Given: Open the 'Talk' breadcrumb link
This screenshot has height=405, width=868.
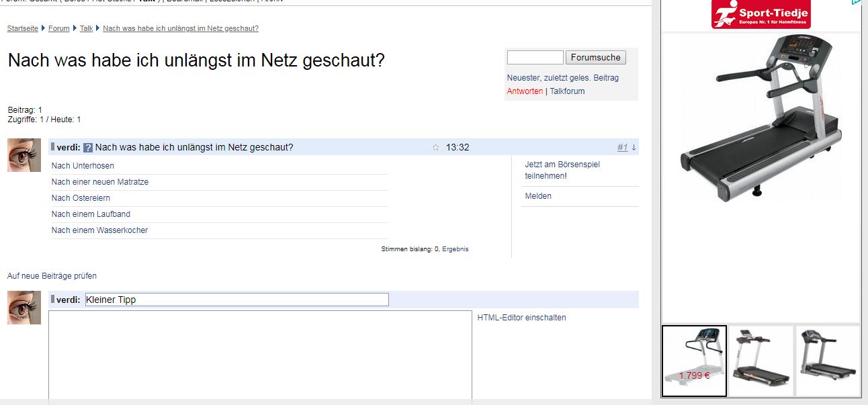Looking at the screenshot, I should pyautogui.click(x=86, y=28).
